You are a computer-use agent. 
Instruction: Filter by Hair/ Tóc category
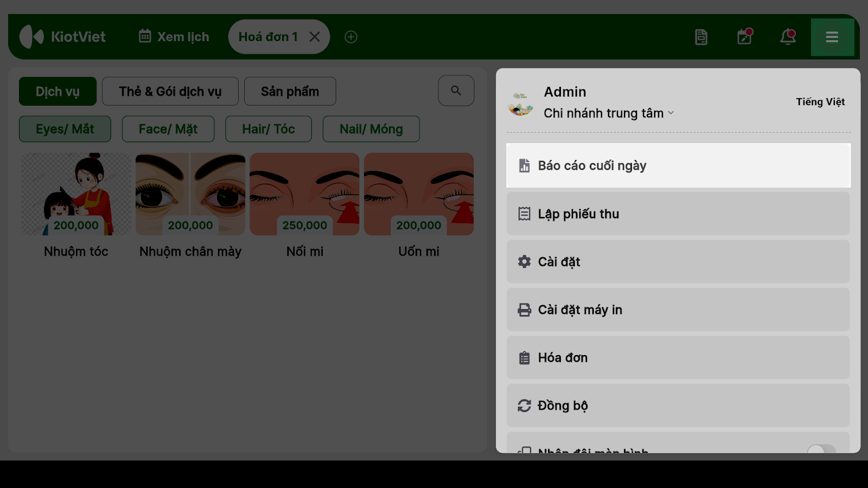pyautogui.click(x=269, y=129)
